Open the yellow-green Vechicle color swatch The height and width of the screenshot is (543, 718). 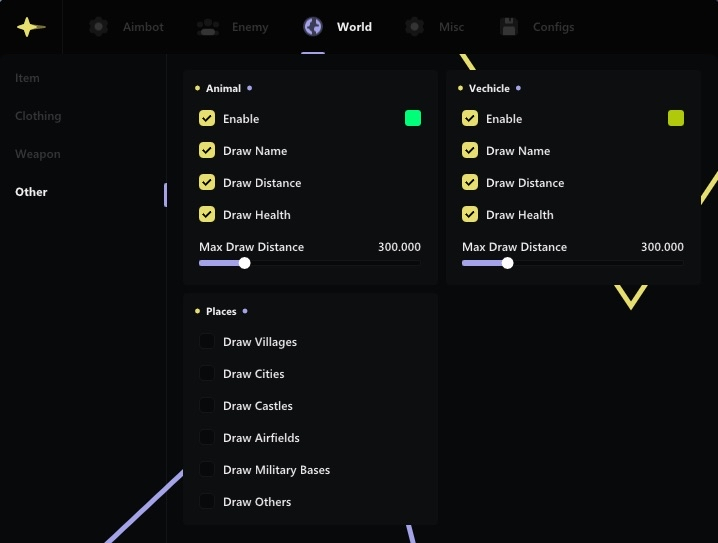pyautogui.click(x=676, y=118)
